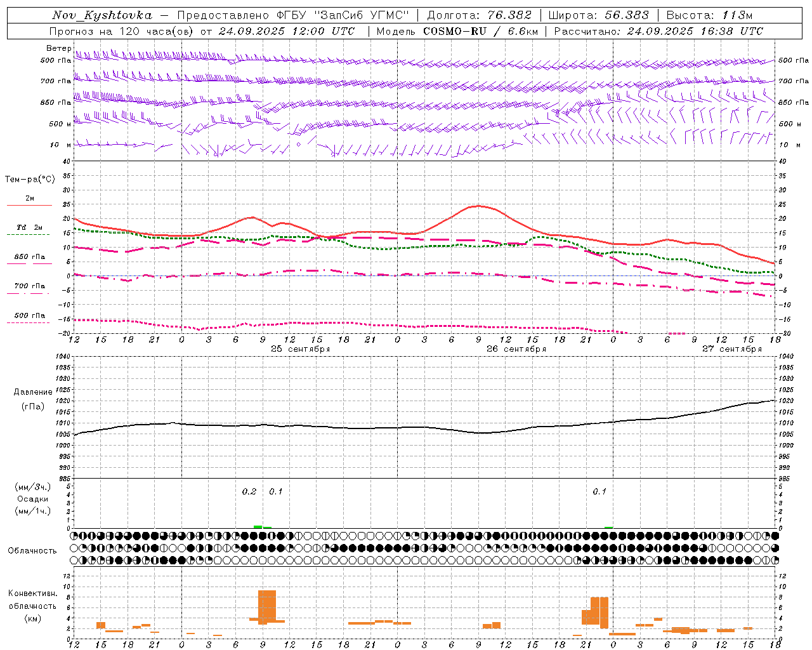This screenshot has width=812, height=650.
Task: Click the 27 сентября date label
Action: click(731, 349)
